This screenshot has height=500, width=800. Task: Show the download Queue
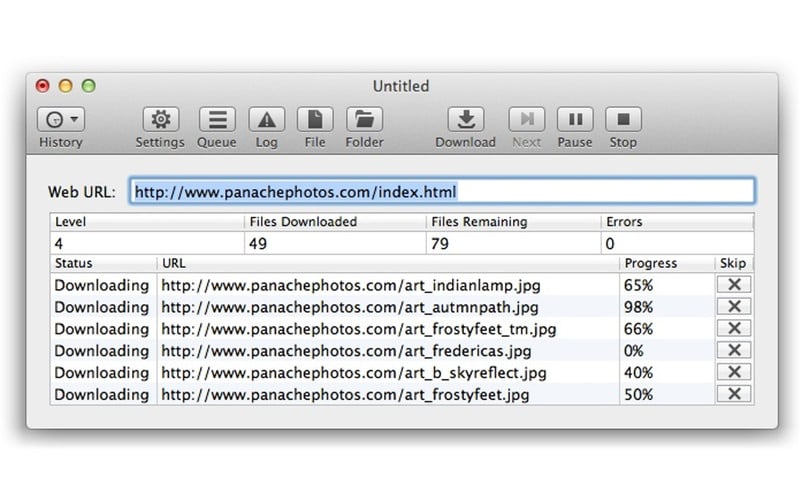[217, 119]
